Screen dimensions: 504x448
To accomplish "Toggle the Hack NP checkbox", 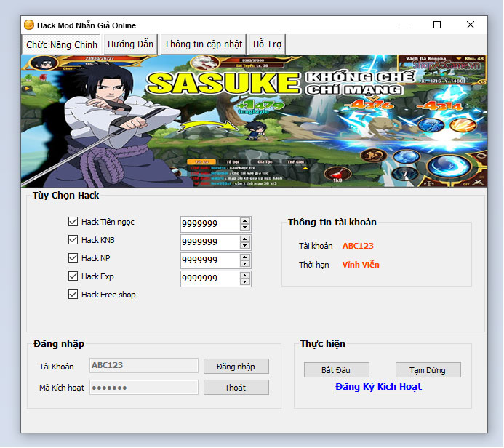I will [73, 257].
